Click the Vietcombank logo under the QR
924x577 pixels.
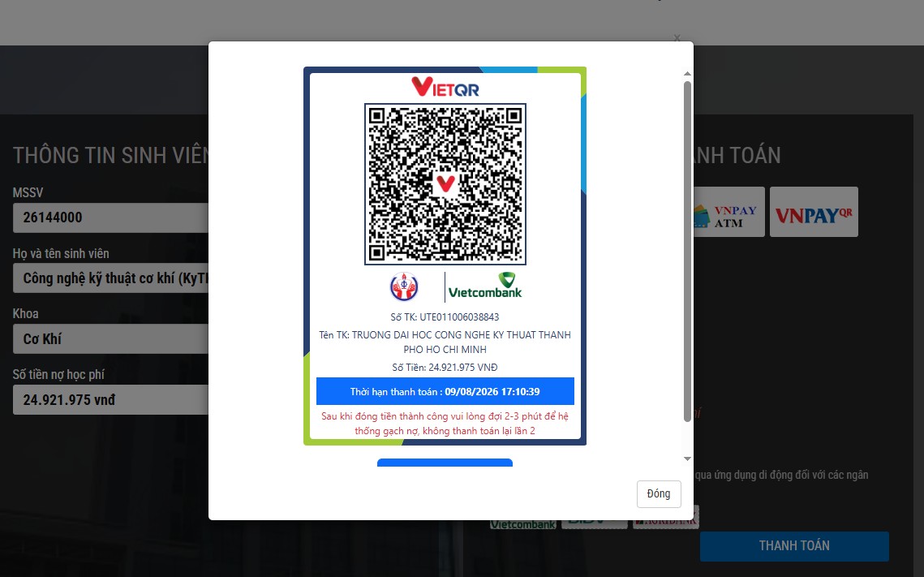click(485, 286)
